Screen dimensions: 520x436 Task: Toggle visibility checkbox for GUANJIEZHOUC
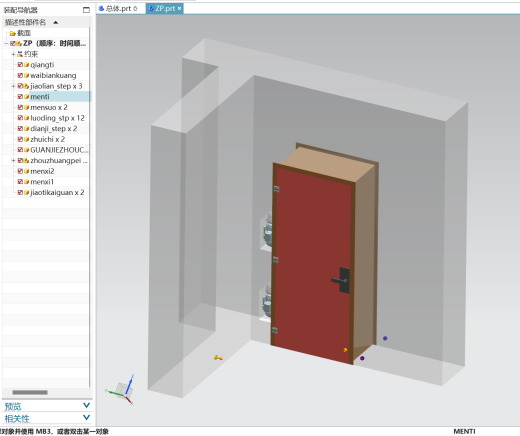click(x=20, y=150)
